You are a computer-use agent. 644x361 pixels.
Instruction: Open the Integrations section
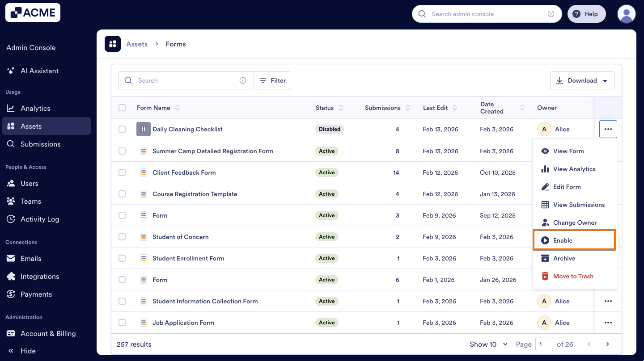[x=40, y=276]
